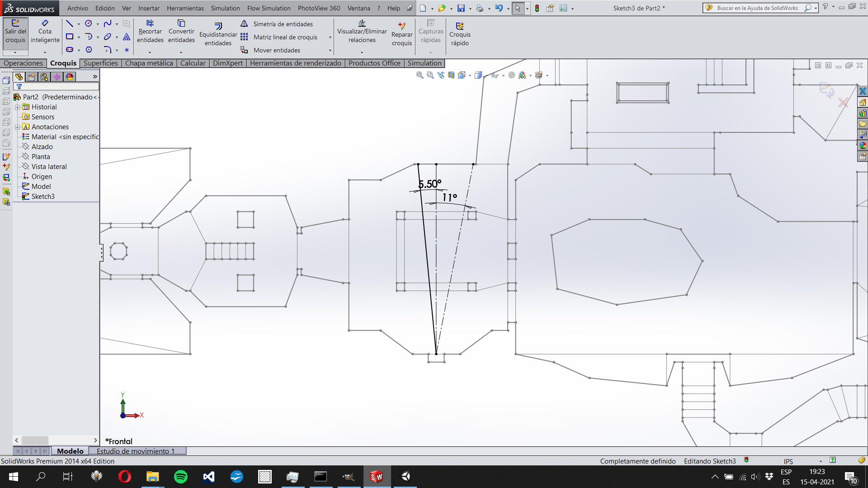Select the Polygon sketch tool
The image size is (868, 488).
89,50
